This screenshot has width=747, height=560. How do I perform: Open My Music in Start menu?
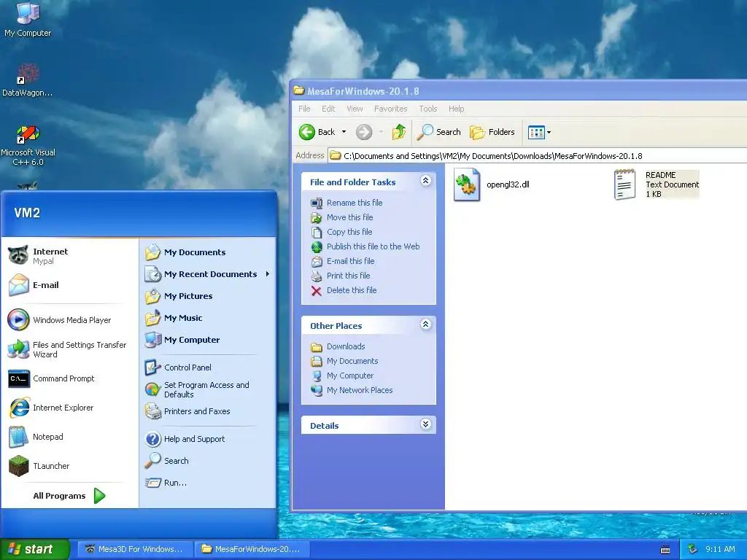[x=174, y=318]
